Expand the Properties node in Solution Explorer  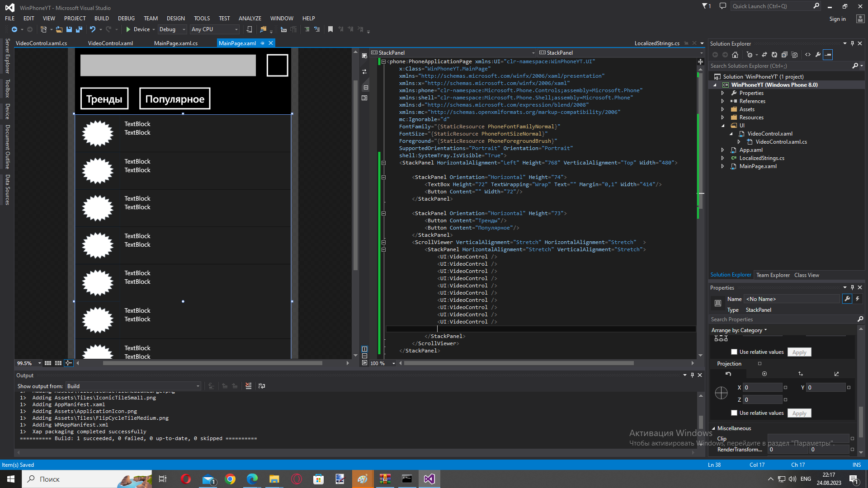pos(722,93)
